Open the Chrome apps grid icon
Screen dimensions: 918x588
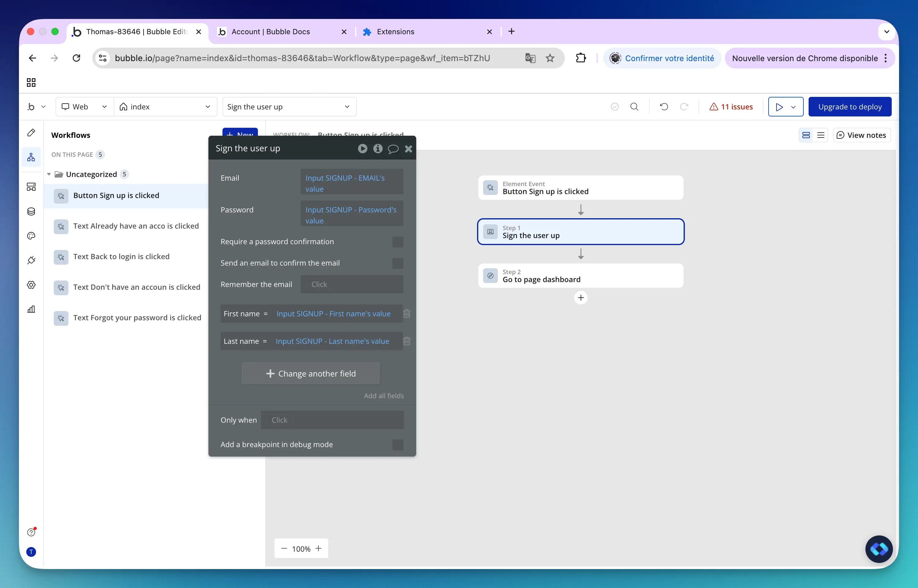pyautogui.click(x=31, y=83)
